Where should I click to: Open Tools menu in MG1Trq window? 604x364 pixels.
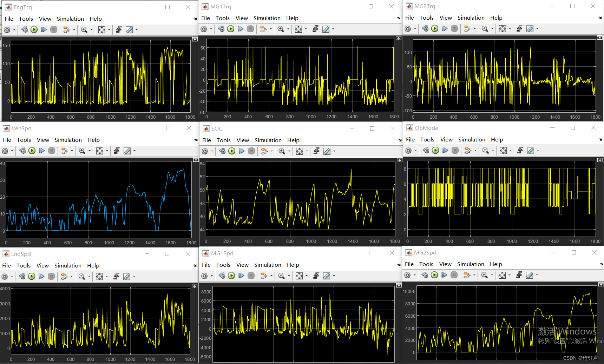[223, 18]
